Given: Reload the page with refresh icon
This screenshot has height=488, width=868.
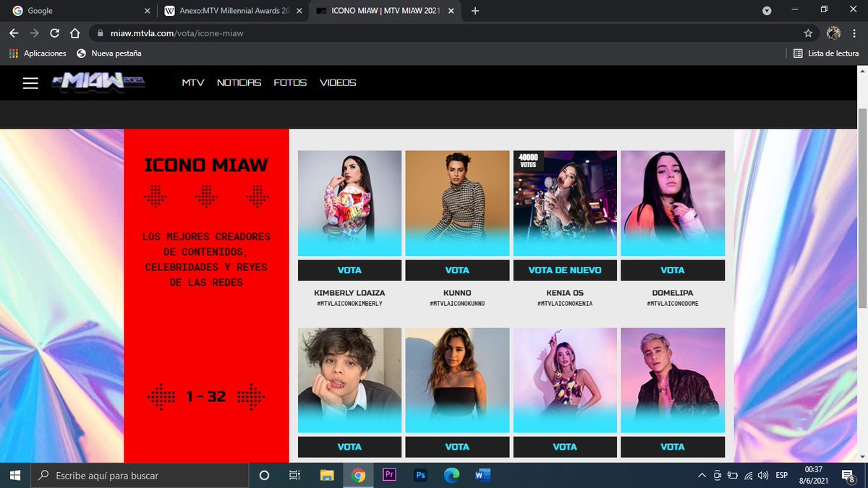Looking at the screenshot, I should pyautogui.click(x=54, y=33).
